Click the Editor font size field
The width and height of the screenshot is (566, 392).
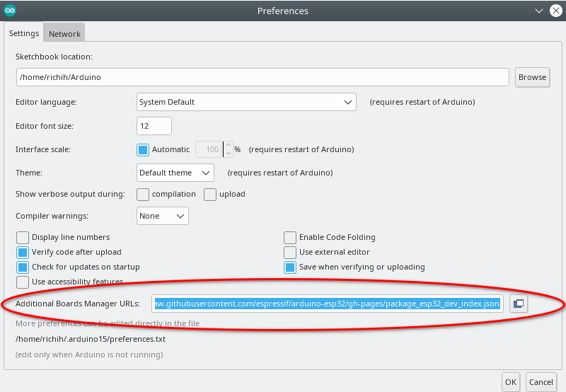154,126
